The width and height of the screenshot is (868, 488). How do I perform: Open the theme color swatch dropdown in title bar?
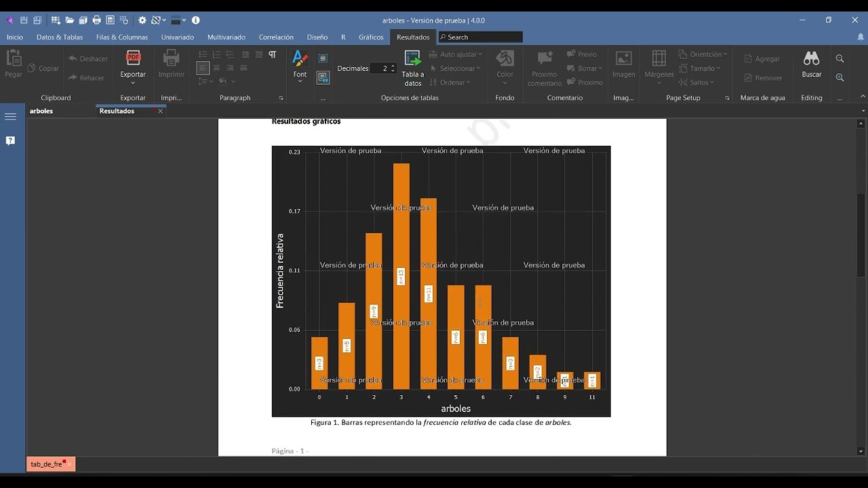178,20
